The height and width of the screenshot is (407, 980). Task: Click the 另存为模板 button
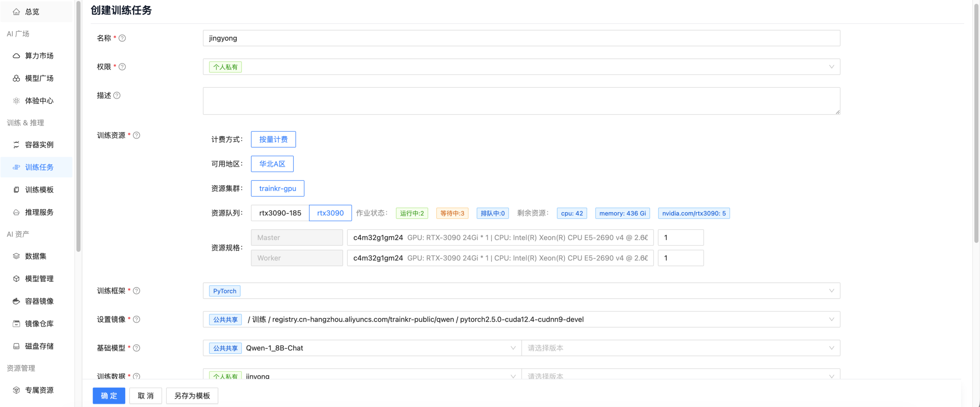[x=192, y=396]
